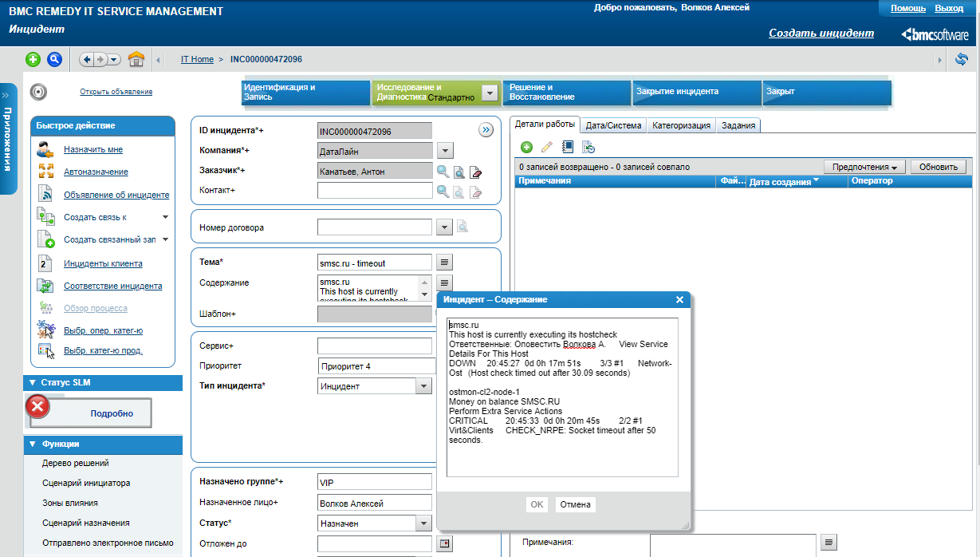Click the Создать инцидент link
Image resolution: width=980 pixels, height=557 pixels.
coord(821,34)
